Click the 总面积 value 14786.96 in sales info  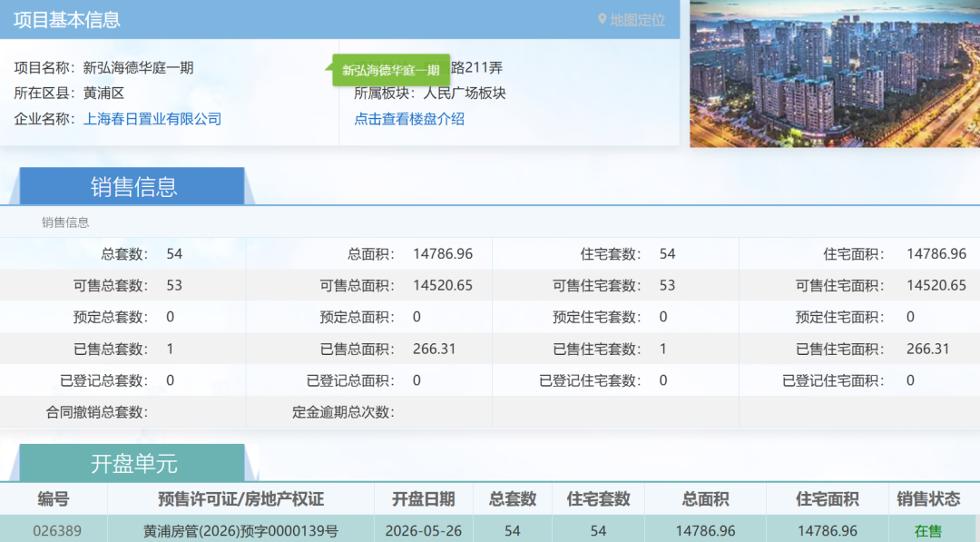point(443,254)
